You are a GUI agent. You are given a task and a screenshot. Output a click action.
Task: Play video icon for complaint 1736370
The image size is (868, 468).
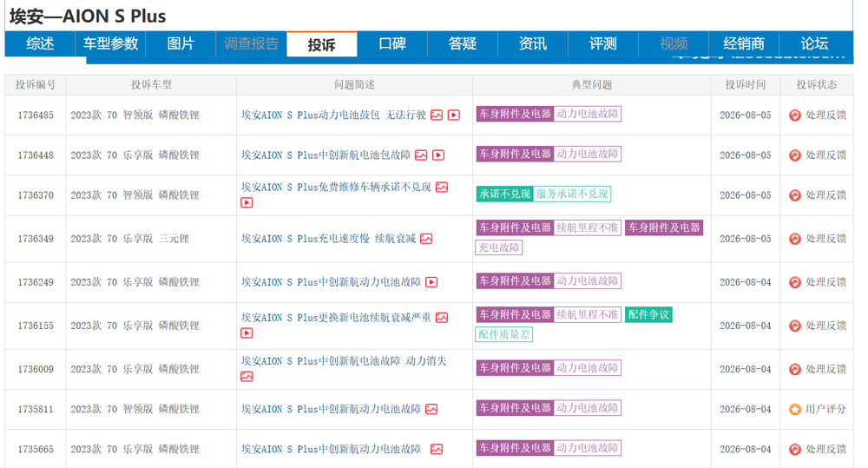[247, 202]
